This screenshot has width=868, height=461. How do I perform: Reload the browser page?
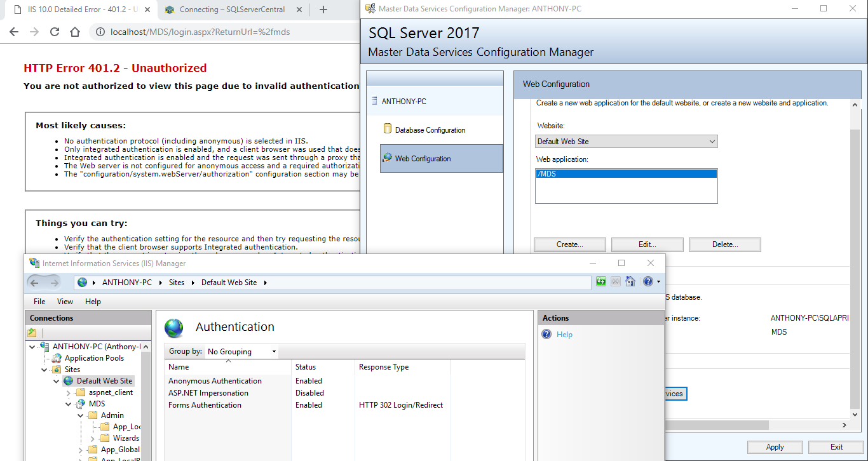[55, 32]
